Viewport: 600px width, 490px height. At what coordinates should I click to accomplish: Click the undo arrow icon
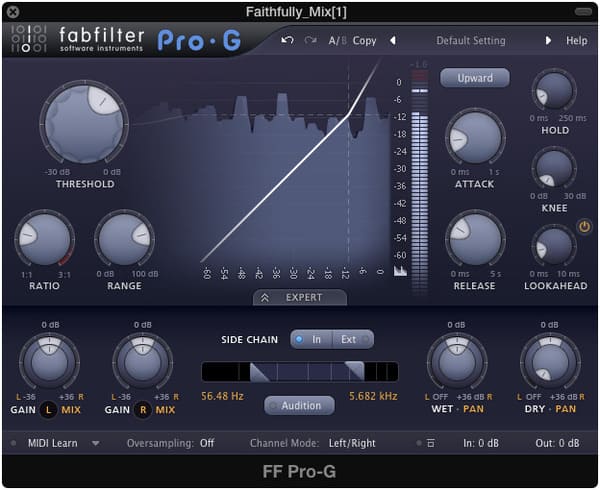[288, 41]
